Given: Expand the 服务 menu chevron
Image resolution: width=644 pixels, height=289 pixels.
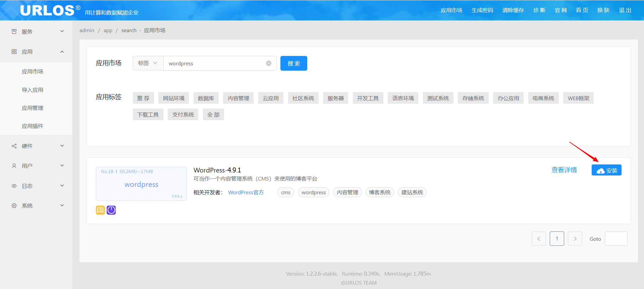Looking at the screenshot, I should coord(62,31).
